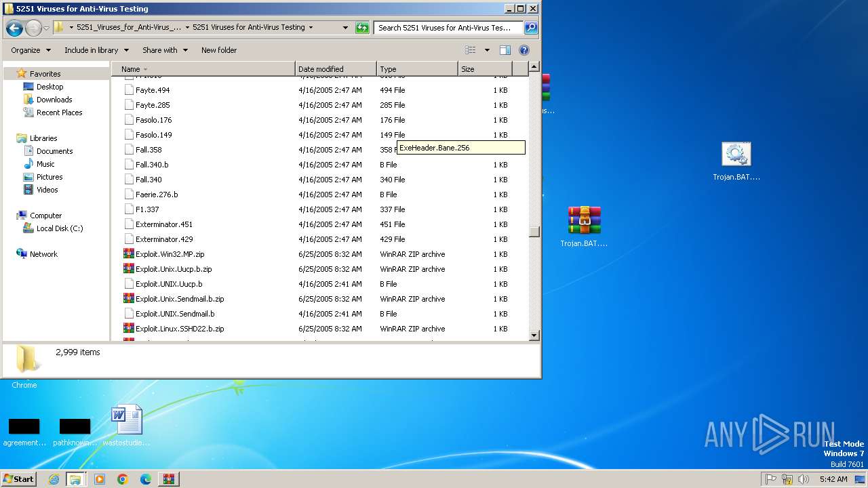Sort by the Name column header
Viewport: 868px width, 488px height.
[203, 69]
